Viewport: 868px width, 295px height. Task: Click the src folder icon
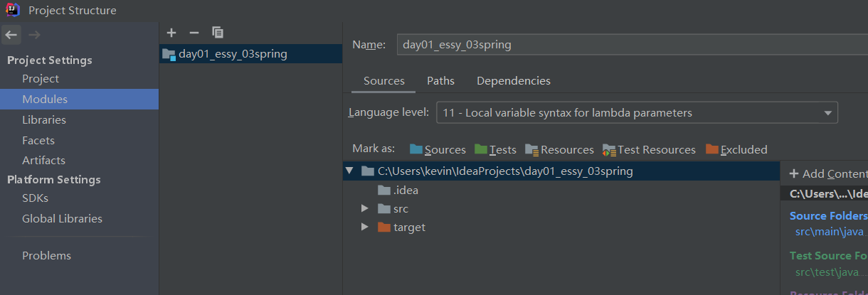(x=384, y=209)
